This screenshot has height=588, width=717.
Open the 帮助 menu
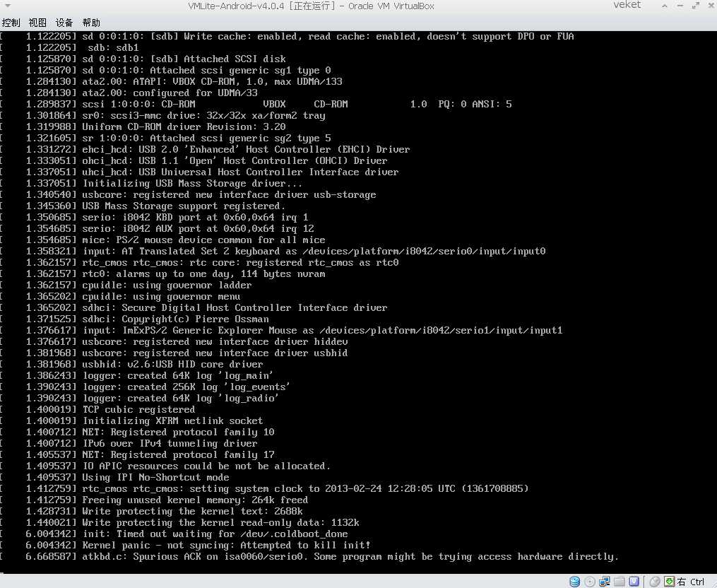coord(91,23)
